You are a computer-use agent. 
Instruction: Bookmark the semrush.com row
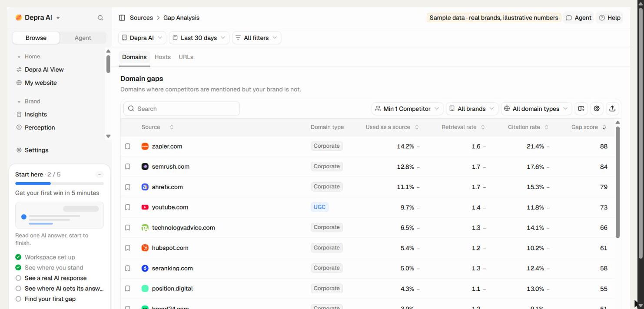(x=128, y=166)
